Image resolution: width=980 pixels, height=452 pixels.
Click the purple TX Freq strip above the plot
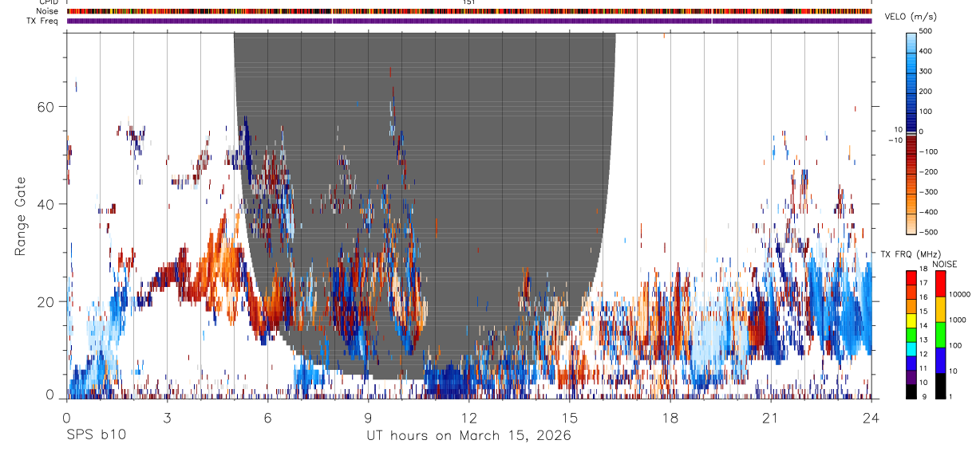[469, 21]
